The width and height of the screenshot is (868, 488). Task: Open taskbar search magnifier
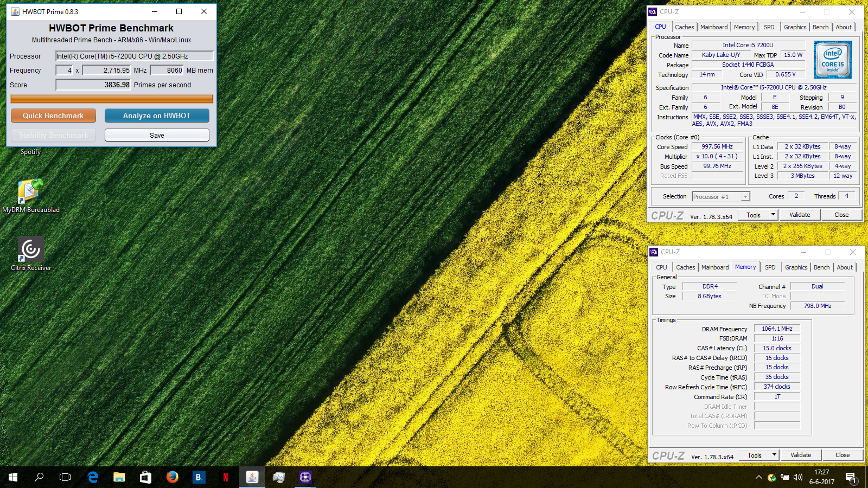coord(39,477)
